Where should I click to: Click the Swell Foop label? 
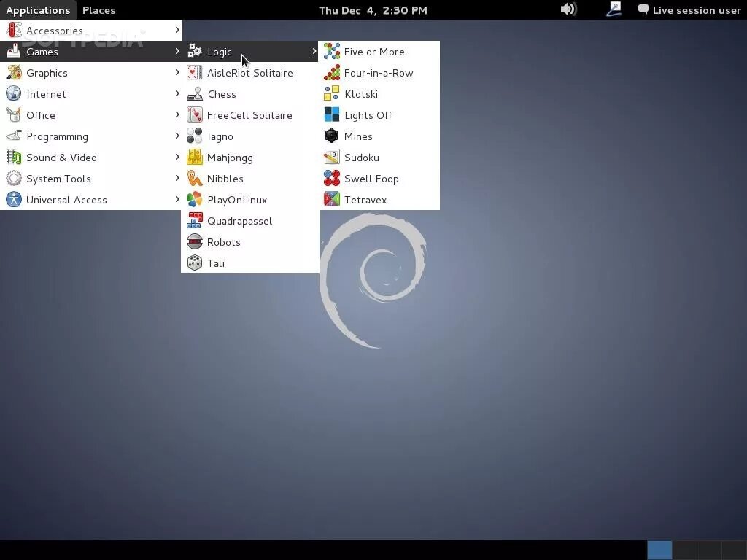point(371,179)
